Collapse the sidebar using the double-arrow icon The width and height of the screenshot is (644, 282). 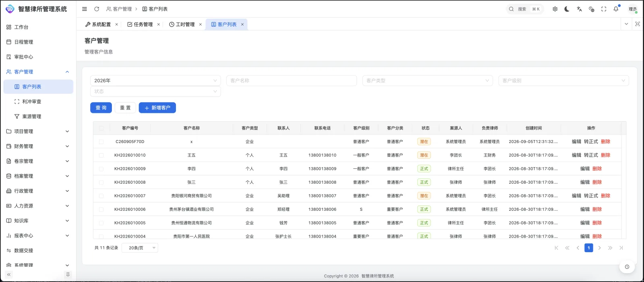[9, 274]
